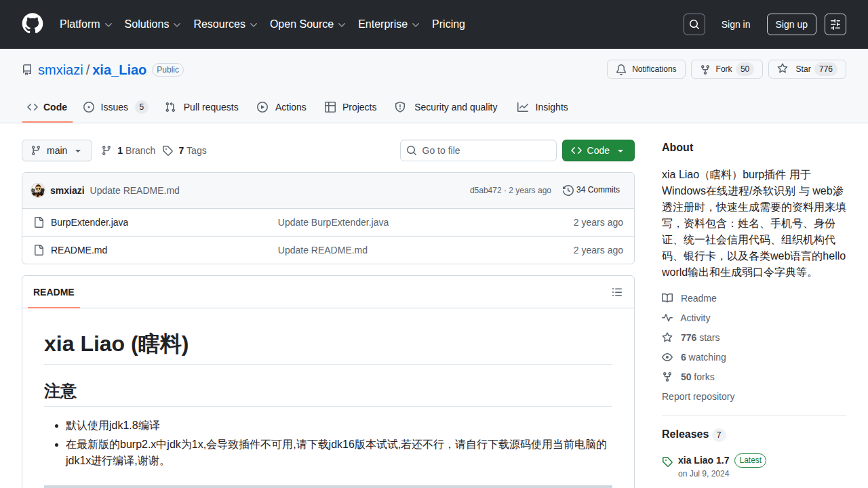Click the pulse icon beside Activity

click(x=667, y=318)
